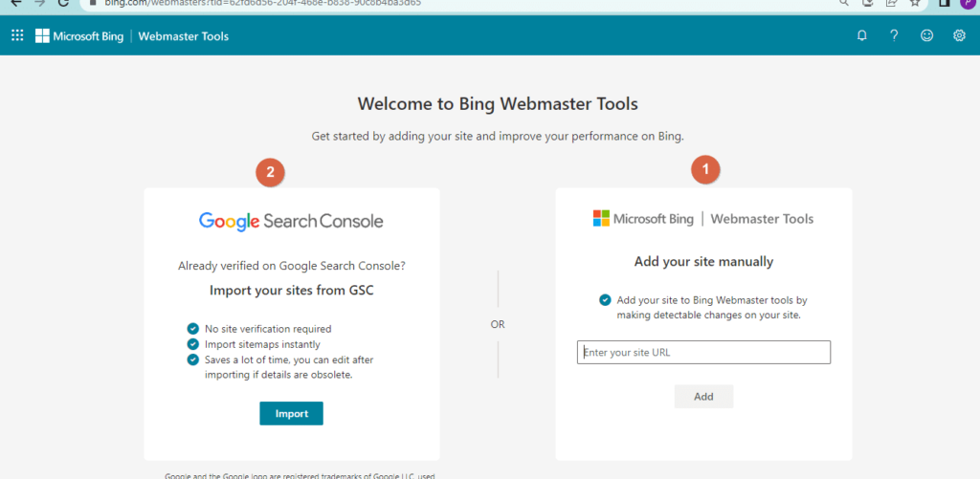Click the 'Saves a lot of time' checkmark
Screen dimensions: 980x479
click(x=193, y=359)
